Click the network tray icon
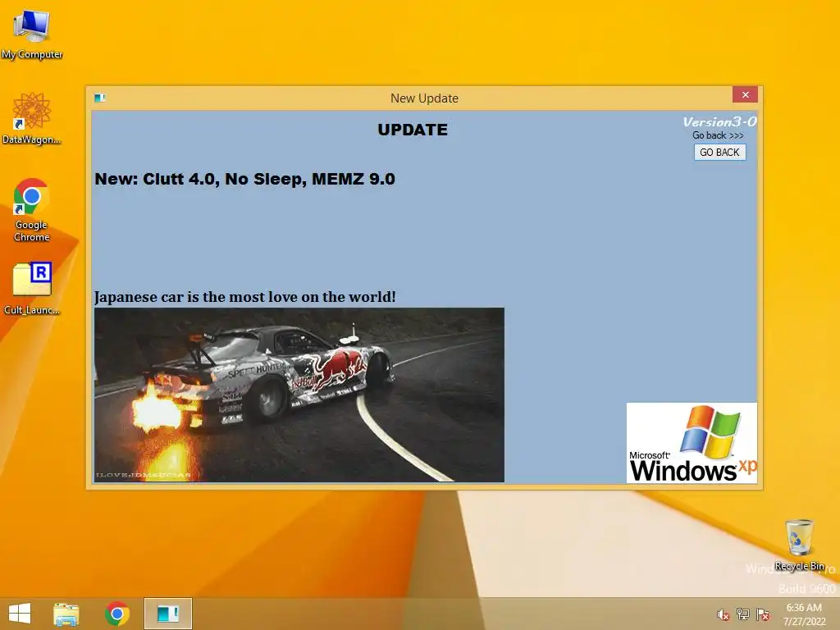840x630 pixels. pos(743,614)
